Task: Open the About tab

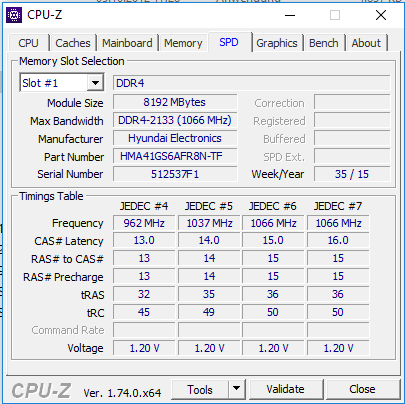Action: tap(366, 43)
